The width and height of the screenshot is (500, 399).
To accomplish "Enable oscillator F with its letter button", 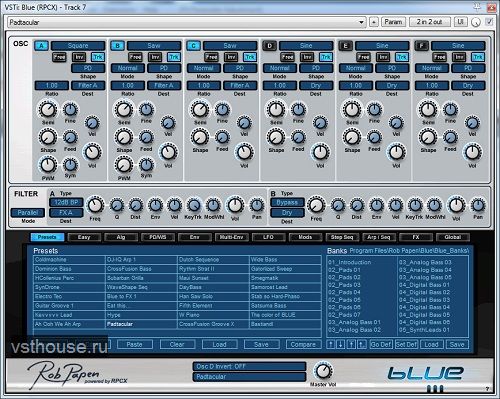I will (421, 46).
